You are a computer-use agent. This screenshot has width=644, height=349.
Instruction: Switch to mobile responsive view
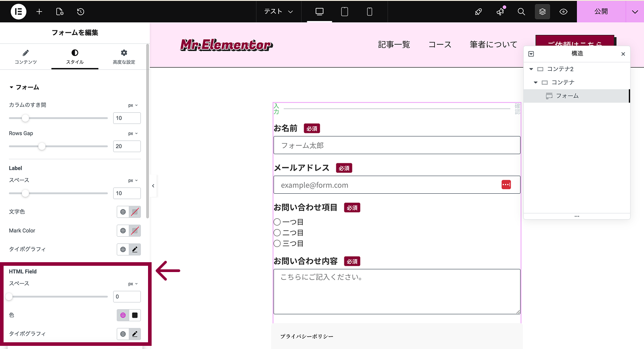coord(369,12)
